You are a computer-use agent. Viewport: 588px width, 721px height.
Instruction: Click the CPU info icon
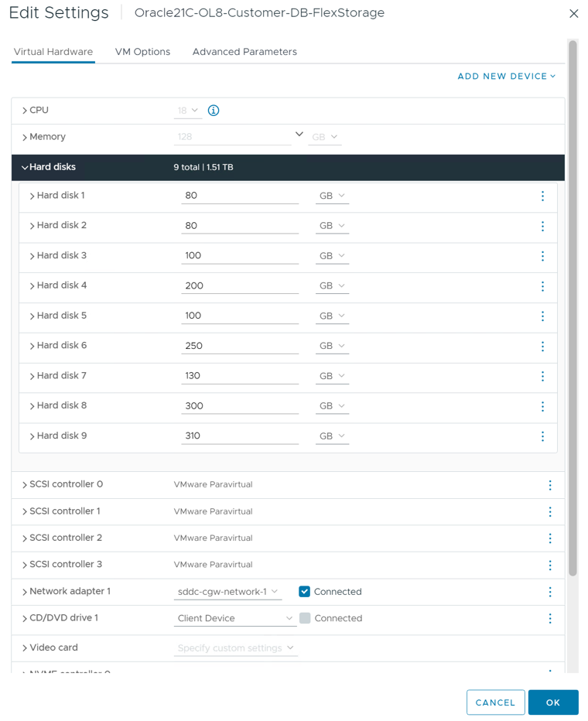pyautogui.click(x=214, y=111)
